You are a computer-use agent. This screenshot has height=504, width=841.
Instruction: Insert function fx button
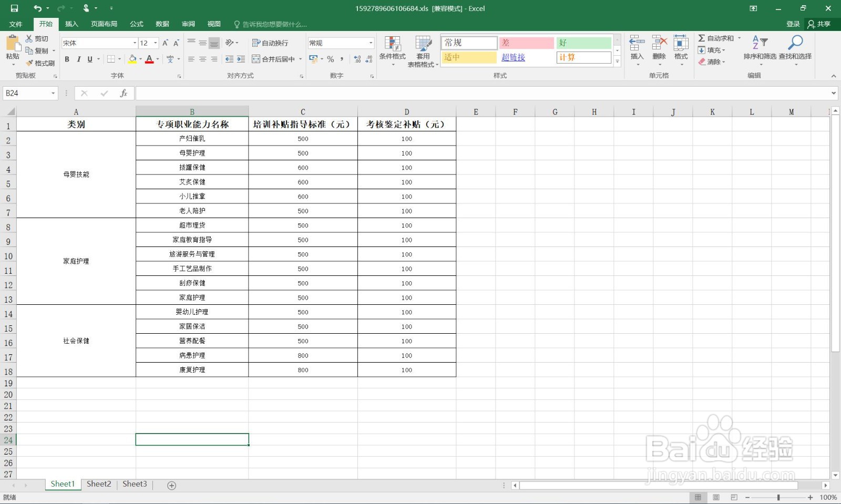point(124,93)
